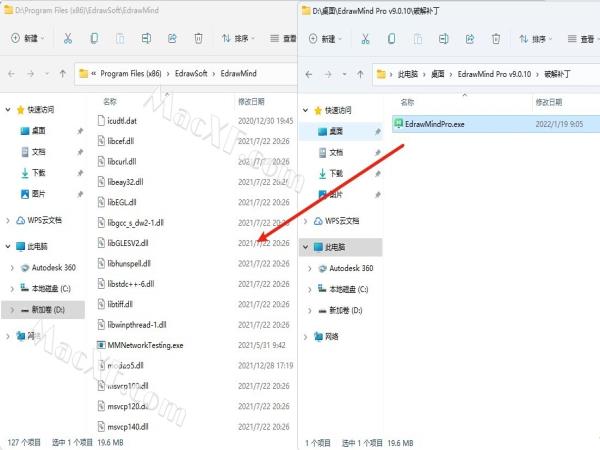Sort by 修改日期 column in left window
Viewport: 600px width, 450px height.
coord(251,101)
